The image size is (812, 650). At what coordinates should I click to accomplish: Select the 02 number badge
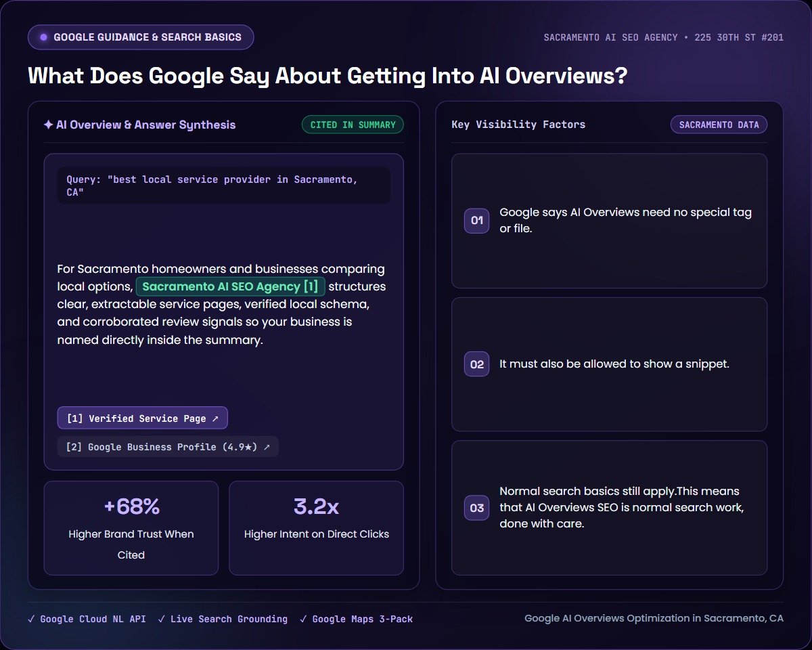point(477,364)
